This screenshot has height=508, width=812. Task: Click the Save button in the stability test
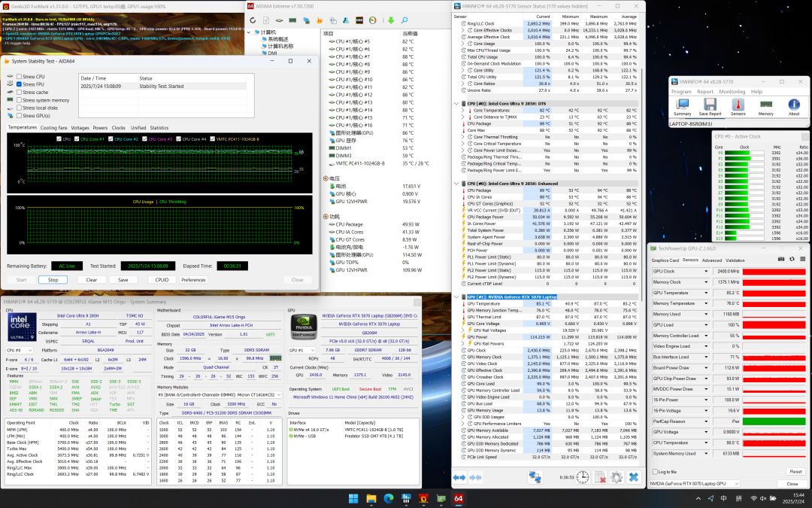(123, 279)
